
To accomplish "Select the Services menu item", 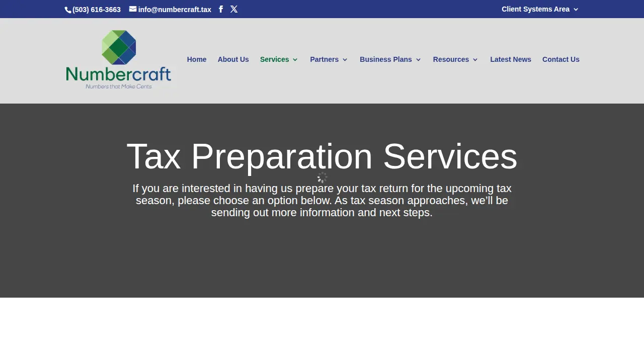I will click(x=275, y=59).
